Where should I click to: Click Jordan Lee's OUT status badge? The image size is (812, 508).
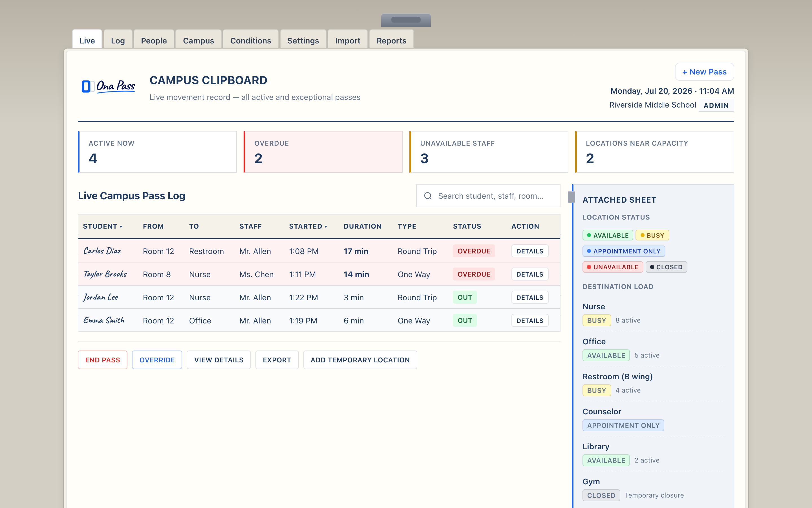(x=465, y=297)
